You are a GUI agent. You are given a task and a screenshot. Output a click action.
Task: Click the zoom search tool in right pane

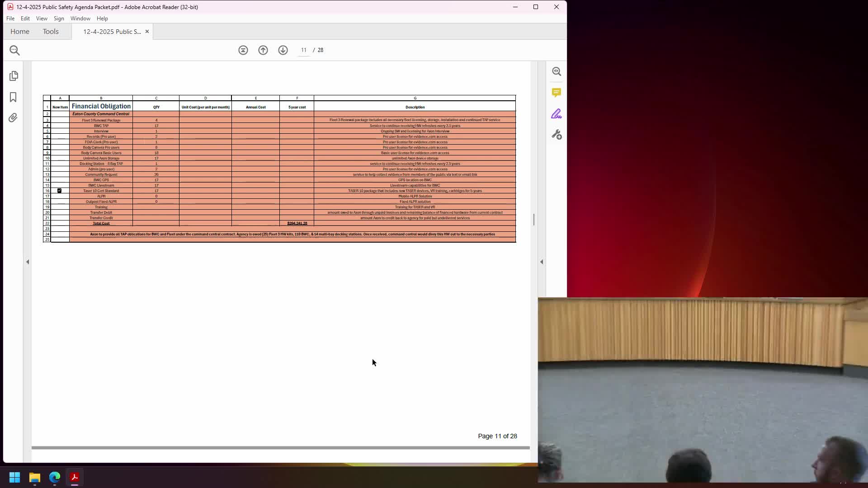click(557, 71)
